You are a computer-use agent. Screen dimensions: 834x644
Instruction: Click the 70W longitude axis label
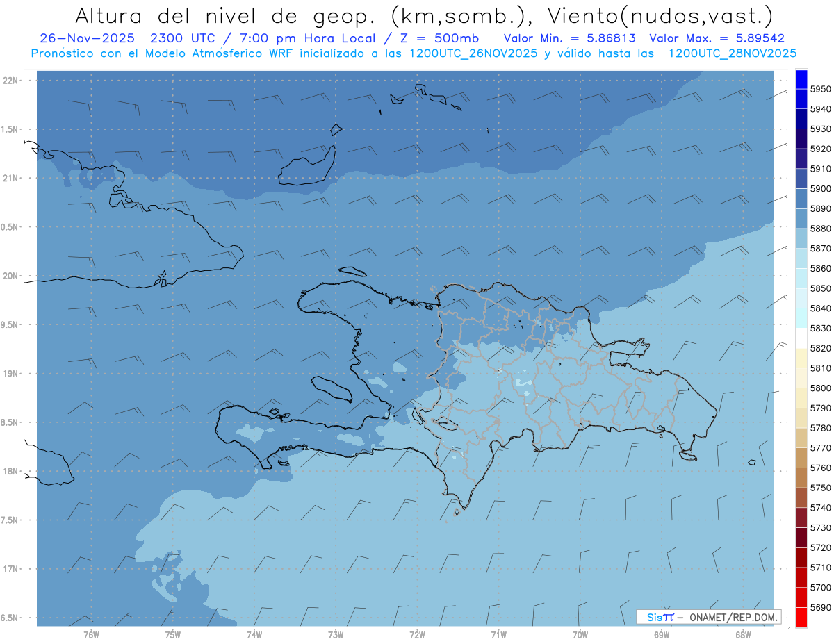580,634
